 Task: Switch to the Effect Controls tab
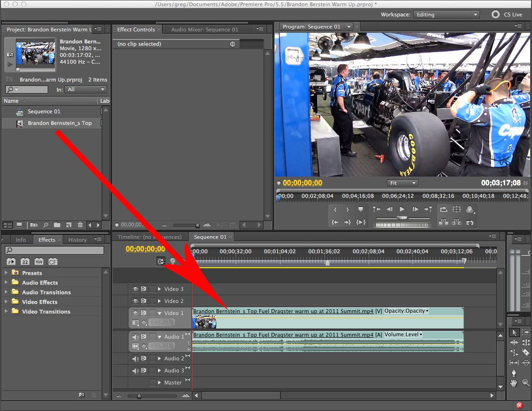136,29
